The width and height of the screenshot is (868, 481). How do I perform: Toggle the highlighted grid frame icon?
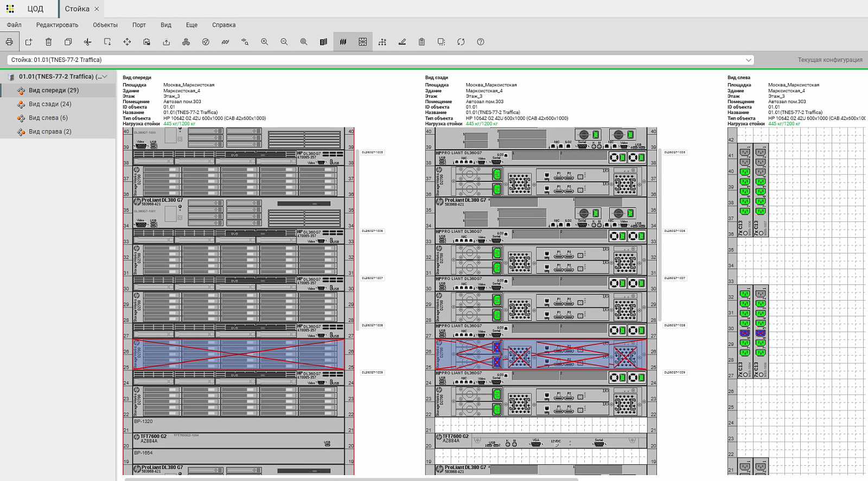pyautogui.click(x=363, y=42)
